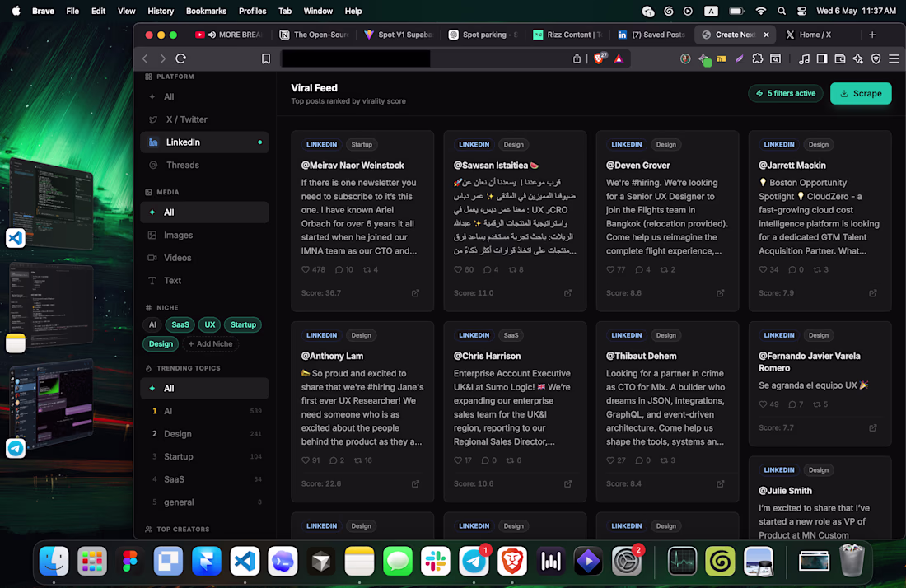The height and width of the screenshot is (588, 906).
Task: Click the Scrape button
Action: [x=861, y=94]
